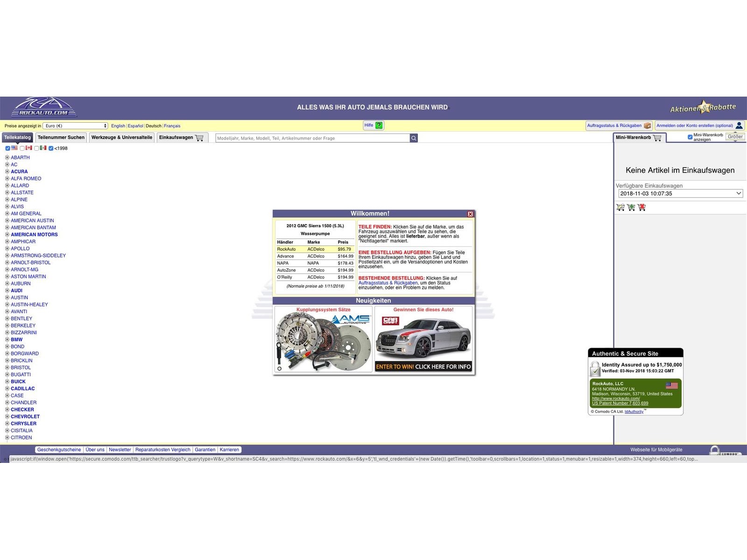Click the RockAuto.com logo

(x=44, y=107)
